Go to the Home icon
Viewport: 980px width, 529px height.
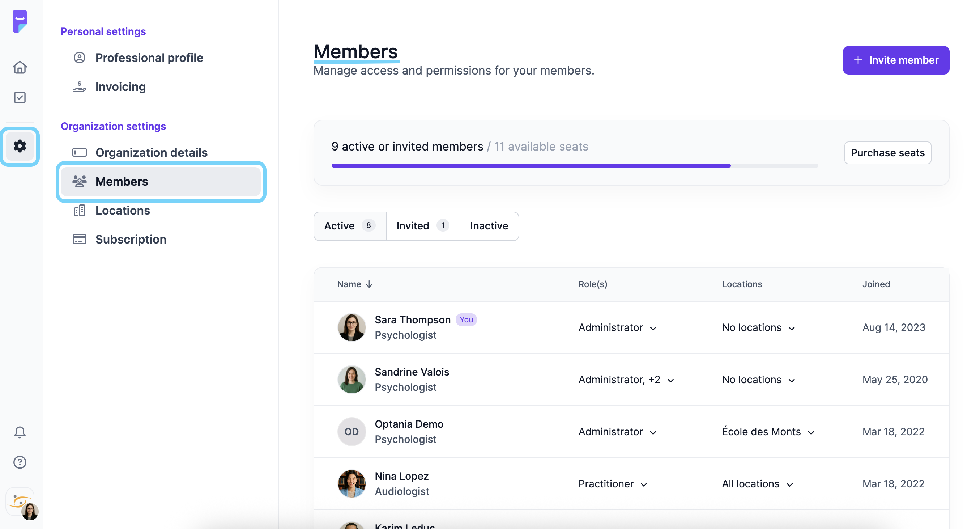click(x=20, y=67)
